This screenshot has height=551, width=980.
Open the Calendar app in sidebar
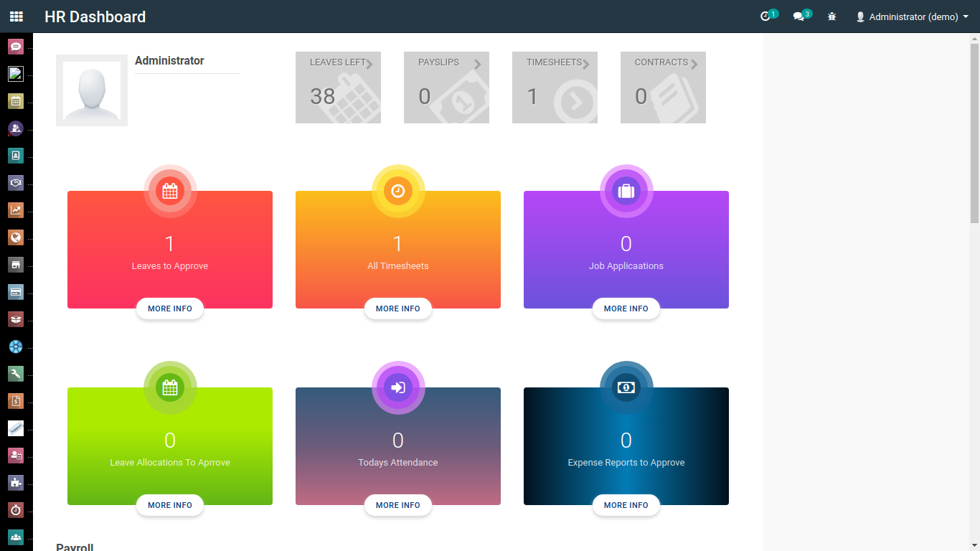point(16,101)
